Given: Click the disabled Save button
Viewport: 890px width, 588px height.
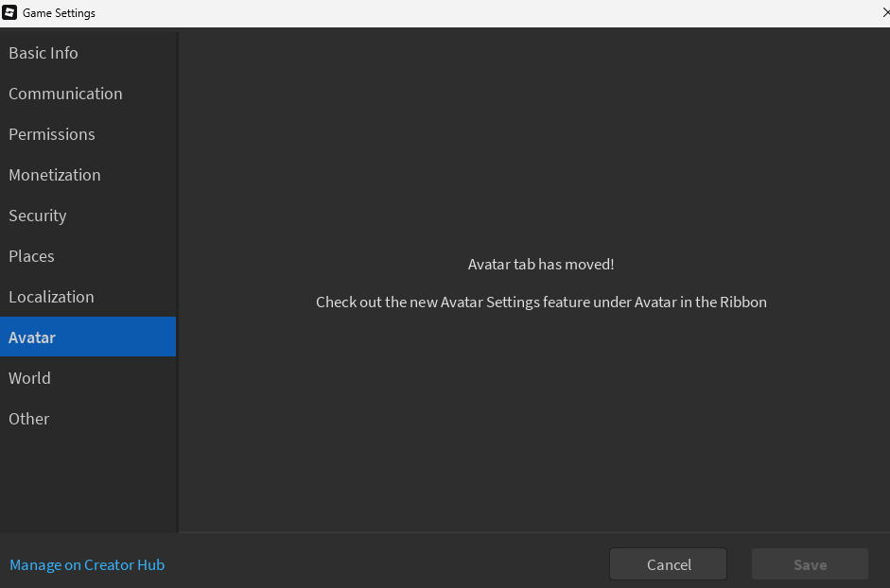Looking at the screenshot, I should click(809, 563).
